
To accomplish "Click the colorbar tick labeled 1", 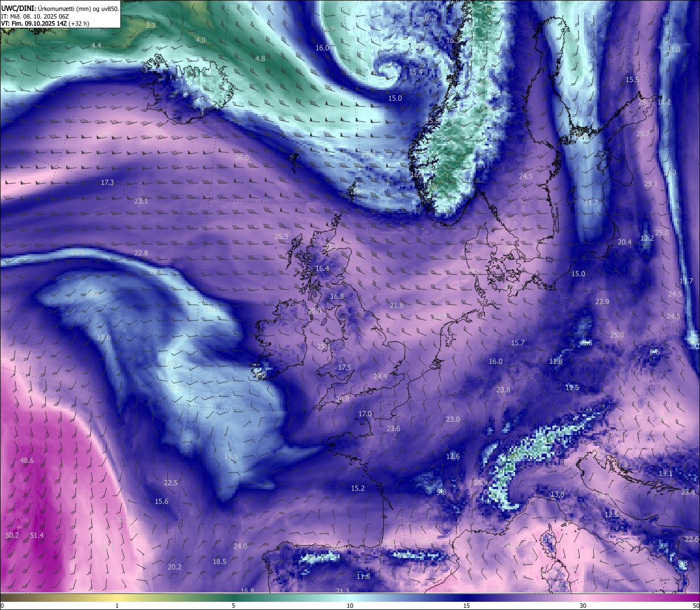I will click(x=117, y=606).
